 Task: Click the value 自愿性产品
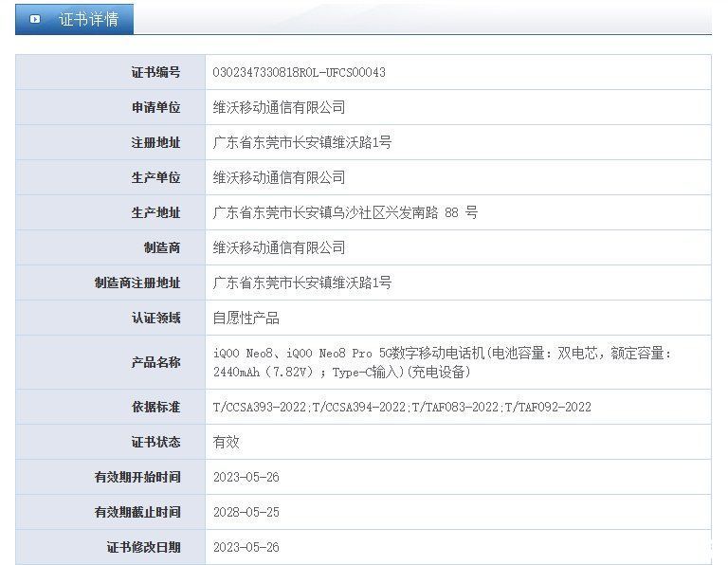246,318
